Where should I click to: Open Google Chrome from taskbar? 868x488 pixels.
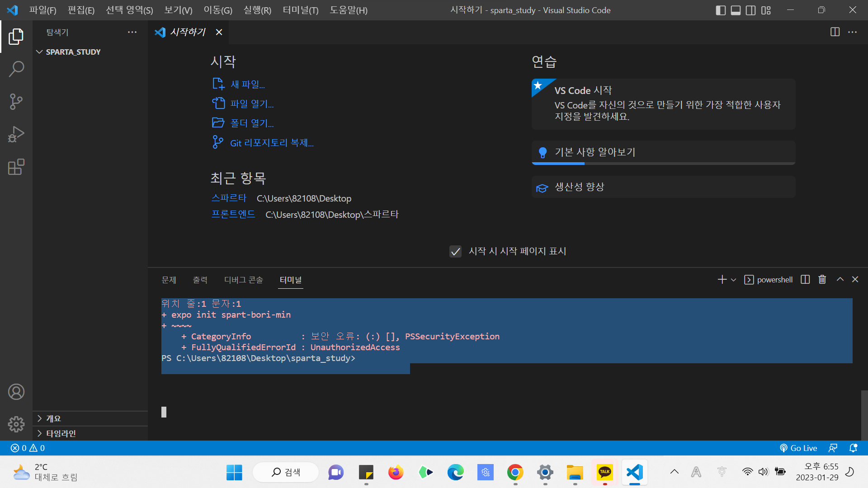[515, 472]
